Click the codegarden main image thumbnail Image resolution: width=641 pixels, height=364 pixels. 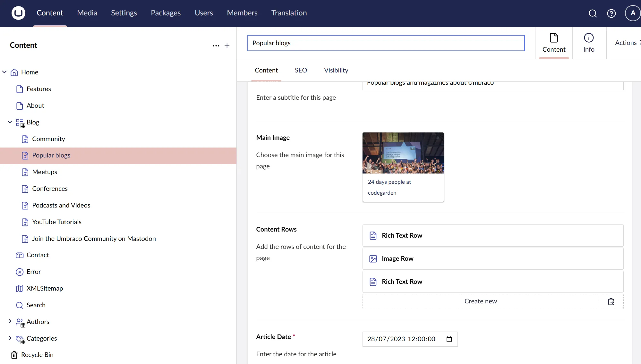click(403, 153)
